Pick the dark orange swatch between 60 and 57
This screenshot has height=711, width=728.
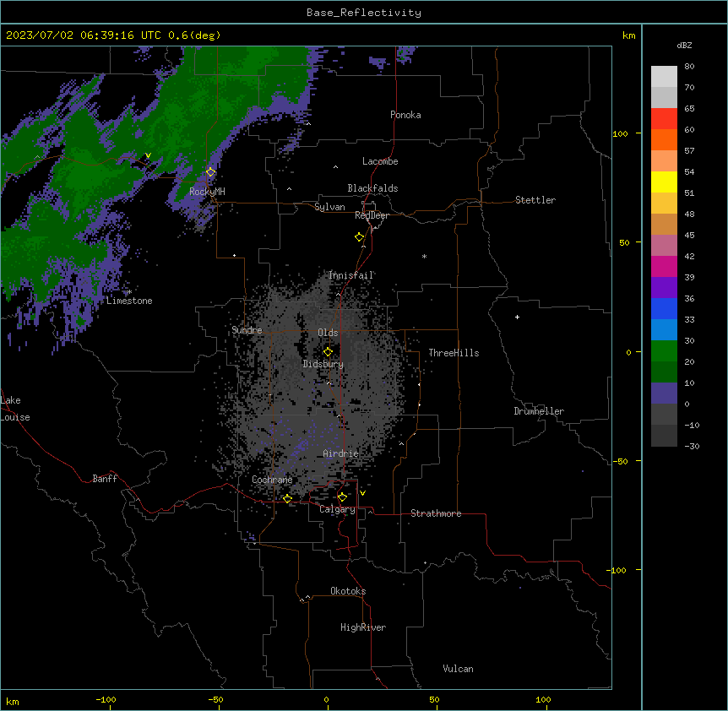coord(664,140)
